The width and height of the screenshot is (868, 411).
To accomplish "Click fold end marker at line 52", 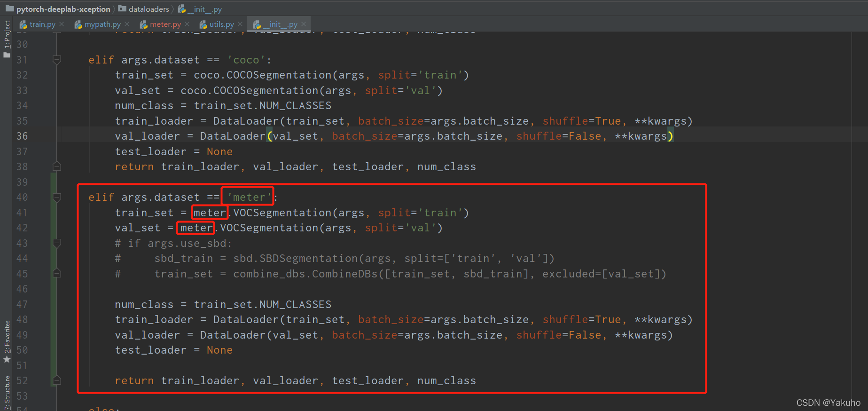I will (x=57, y=380).
